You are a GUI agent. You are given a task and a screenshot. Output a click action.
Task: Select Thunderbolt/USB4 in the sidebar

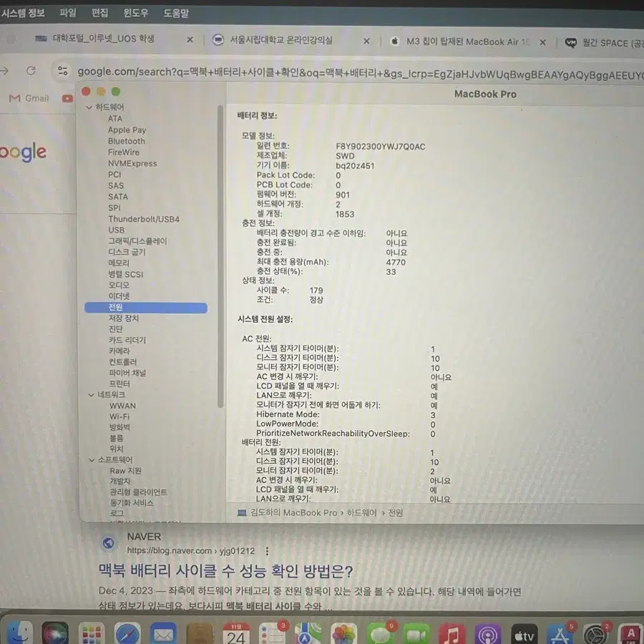(144, 219)
